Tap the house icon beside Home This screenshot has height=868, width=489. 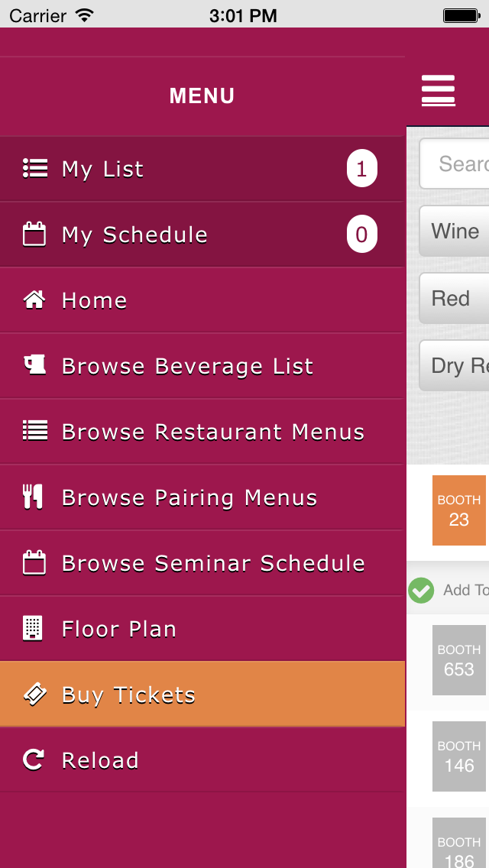(x=34, y=300)
